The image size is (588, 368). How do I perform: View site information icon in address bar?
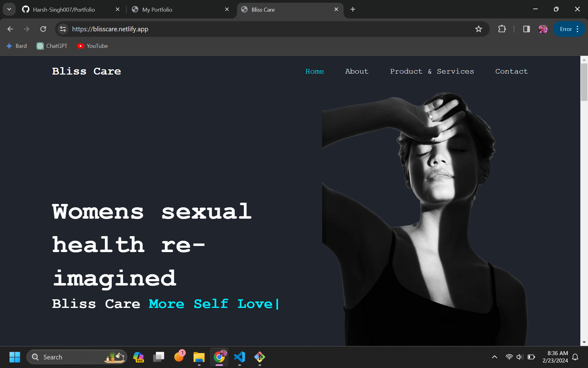click(x=63, y=29)
